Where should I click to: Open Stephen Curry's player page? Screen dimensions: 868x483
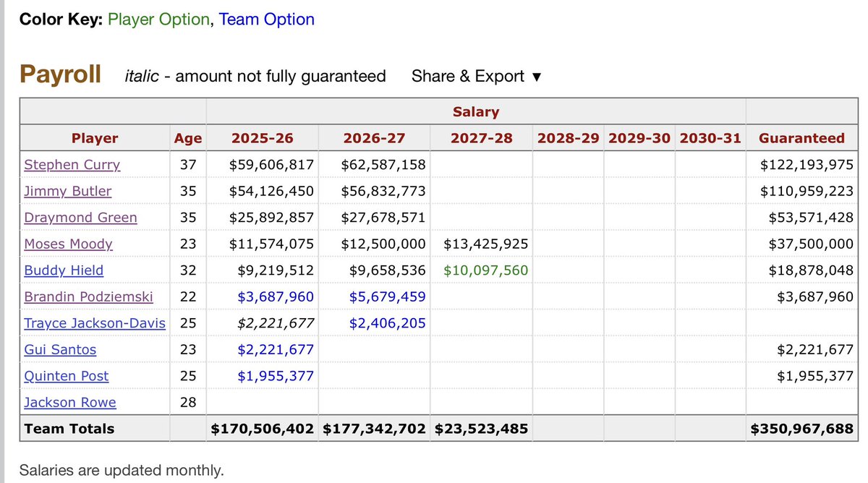pos(72,164)
